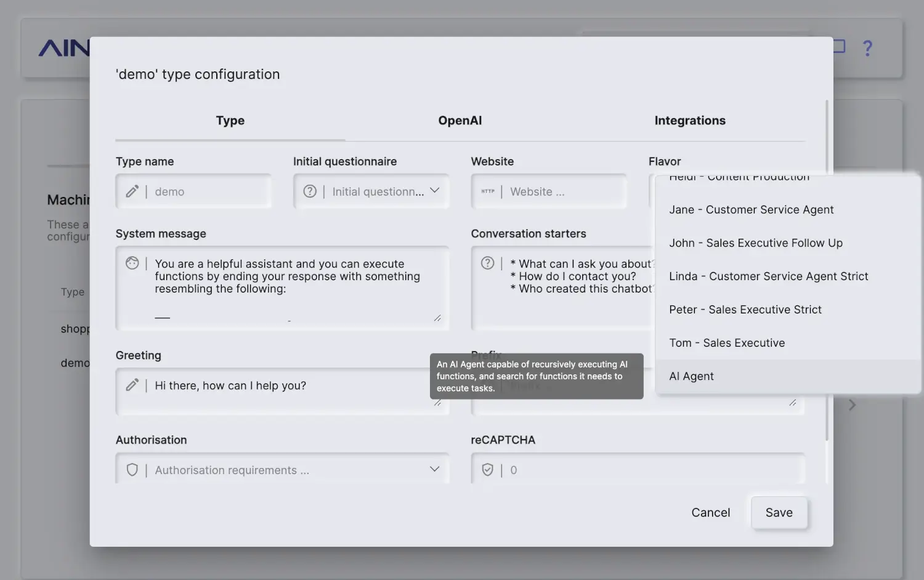Switch to the Type tab
This screenshot has height=580, width=924.
pos(230,121)
